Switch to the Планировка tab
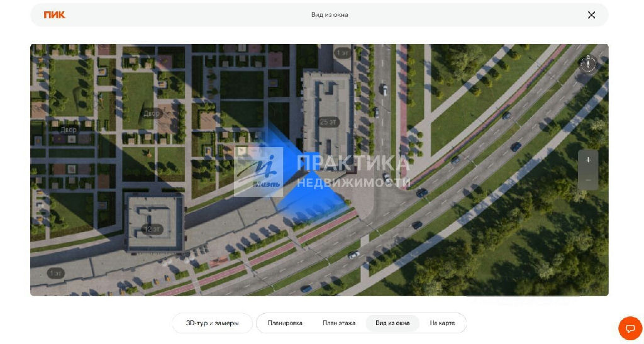 point(285,323)
